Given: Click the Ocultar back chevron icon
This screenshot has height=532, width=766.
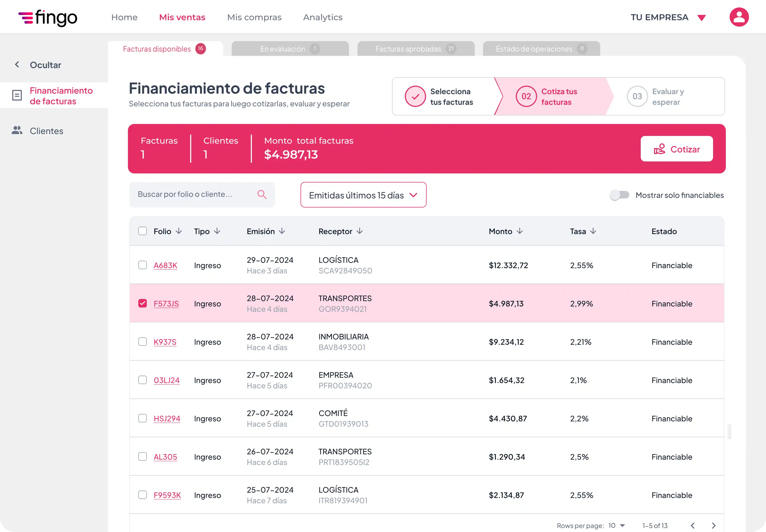Looking at the screenshot, I should click(x=17, y=65).
